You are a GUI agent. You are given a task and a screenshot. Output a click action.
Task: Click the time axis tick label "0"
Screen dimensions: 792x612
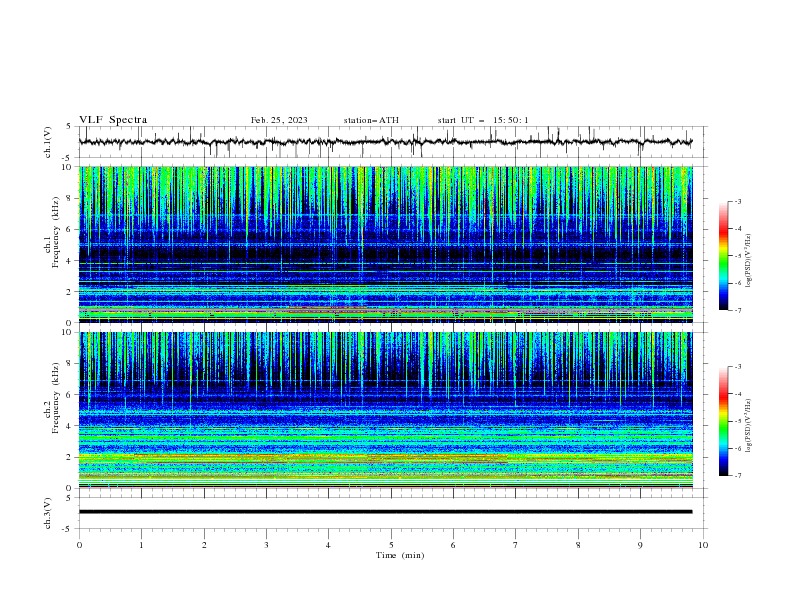(79, 545)
